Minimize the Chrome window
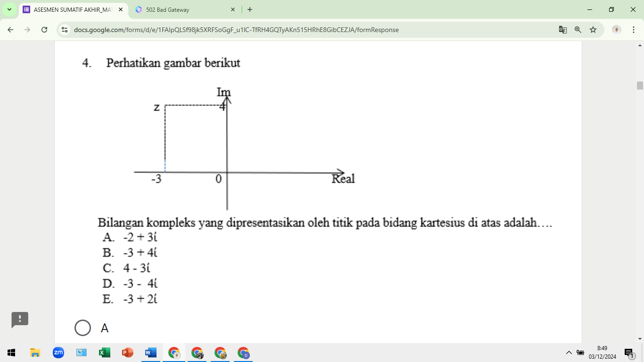This screenshot has height=362, width=644. [590, 9]
